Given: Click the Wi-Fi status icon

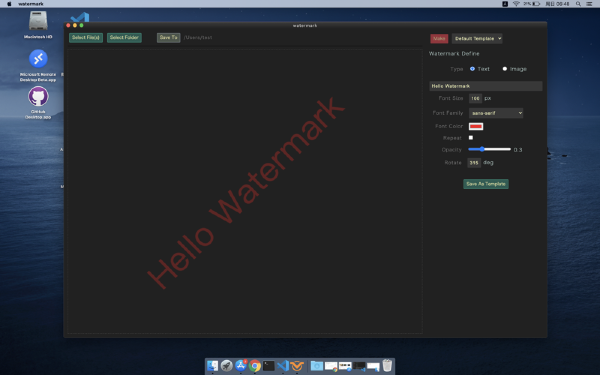Looking at the screenshot, I should point(516,4).
